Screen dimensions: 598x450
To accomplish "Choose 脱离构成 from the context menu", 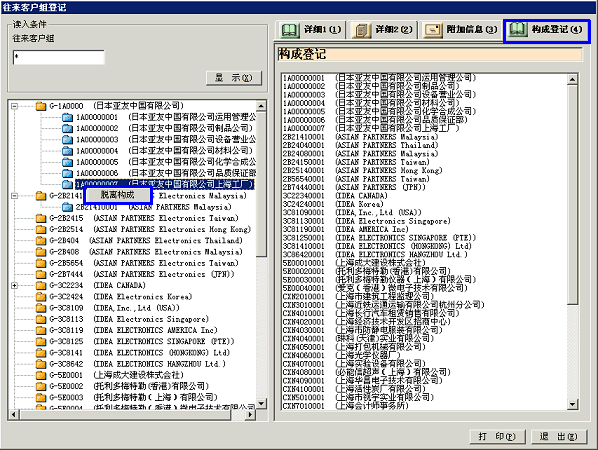I will tap(117, 195).
